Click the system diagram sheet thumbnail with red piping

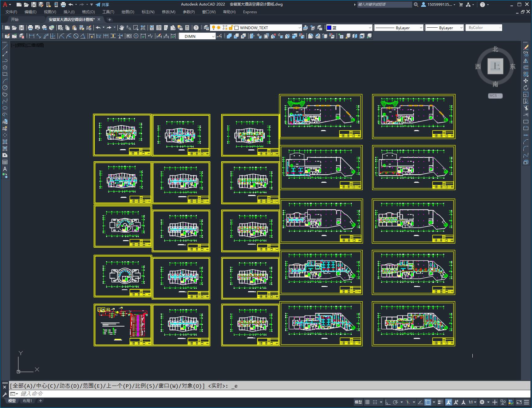coord(123,325)
